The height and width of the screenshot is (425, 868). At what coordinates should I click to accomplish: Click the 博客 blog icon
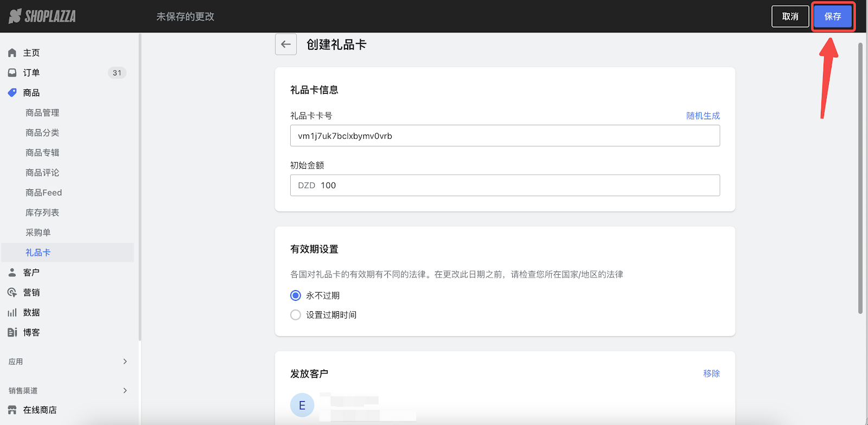tap(12, 332)
